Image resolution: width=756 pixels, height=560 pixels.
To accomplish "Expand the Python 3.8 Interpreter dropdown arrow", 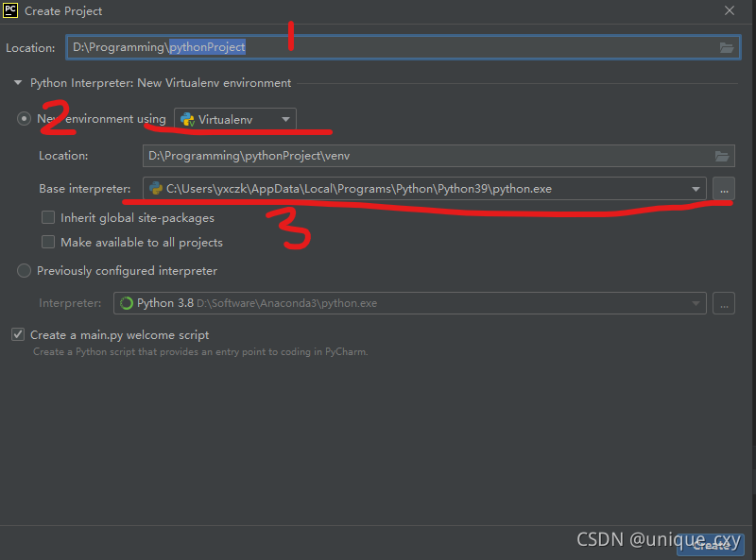I will point(696,303).
